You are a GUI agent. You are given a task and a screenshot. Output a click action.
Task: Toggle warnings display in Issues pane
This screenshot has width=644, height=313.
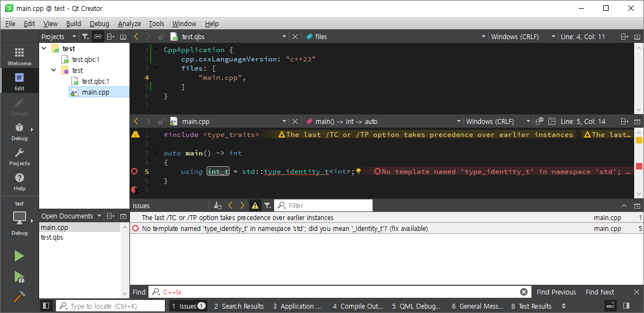coord(255,205)
